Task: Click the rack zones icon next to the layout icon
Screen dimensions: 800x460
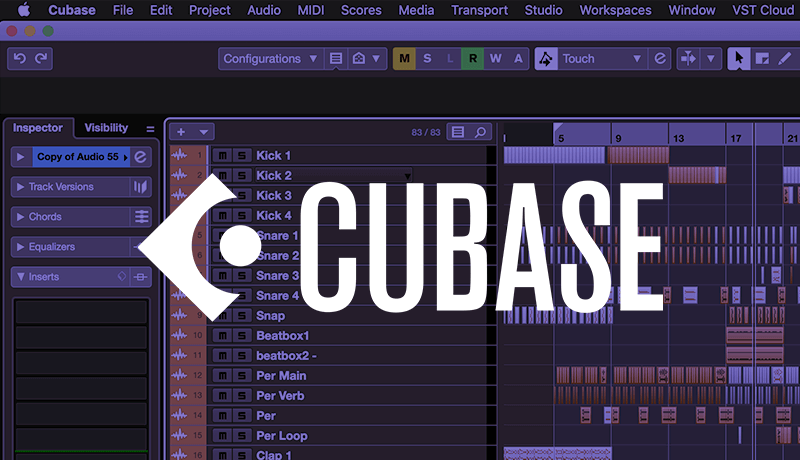Action: point(359,59)
